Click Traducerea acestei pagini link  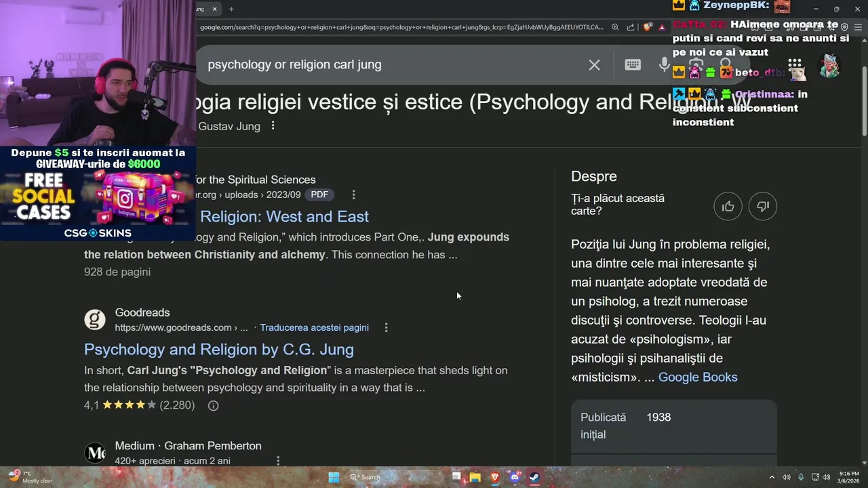pos(314,328)
